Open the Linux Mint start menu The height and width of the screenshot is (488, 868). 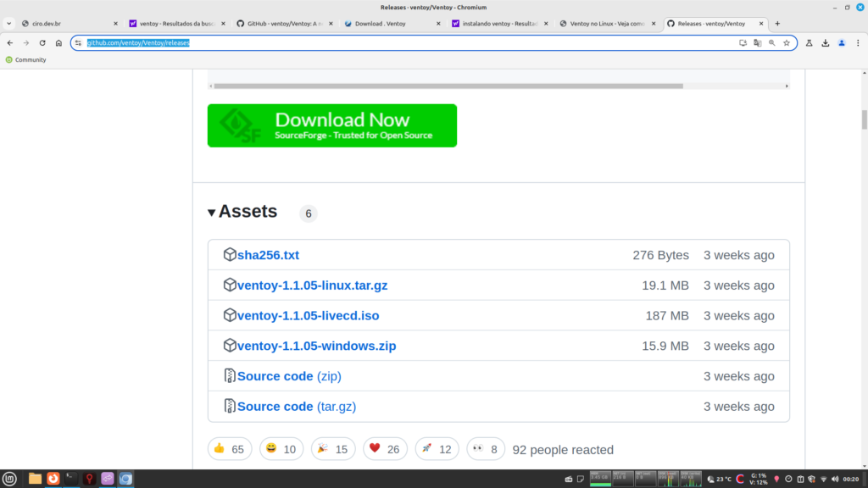10,479
